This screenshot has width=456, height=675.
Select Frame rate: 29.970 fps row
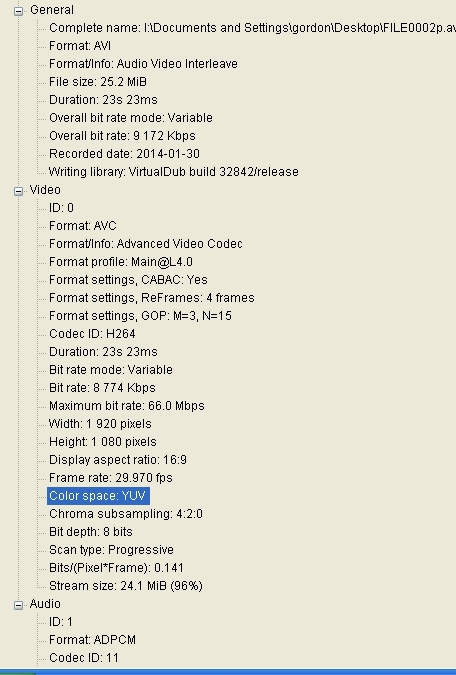111,478
